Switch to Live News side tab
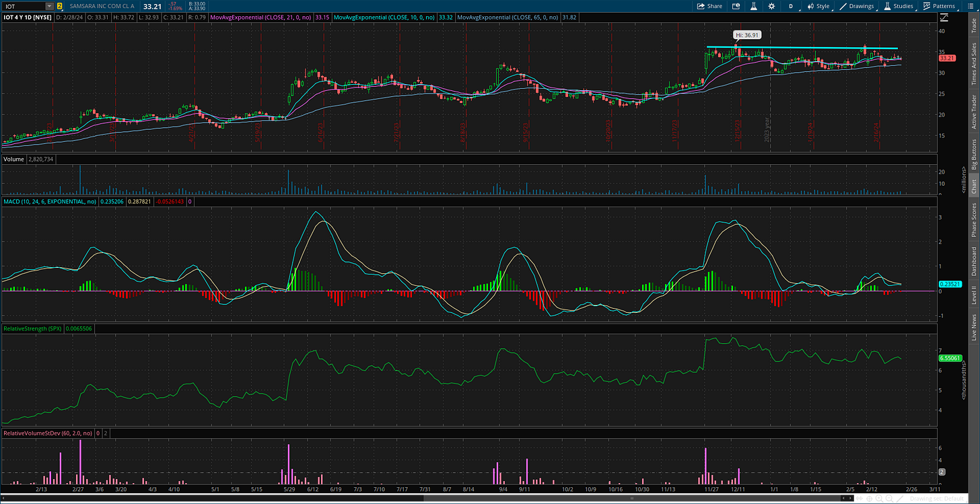 (974, 326)
